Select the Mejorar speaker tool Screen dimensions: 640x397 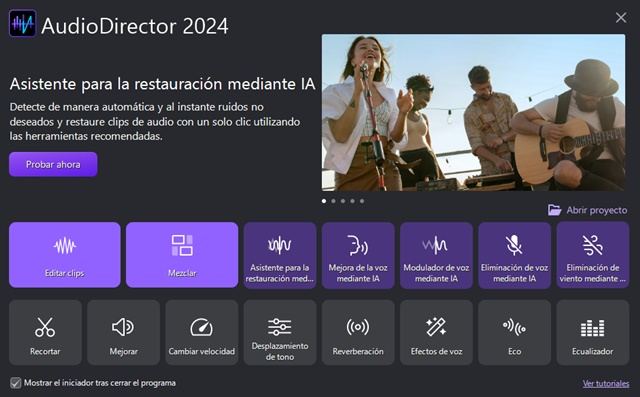pos(123,333)
